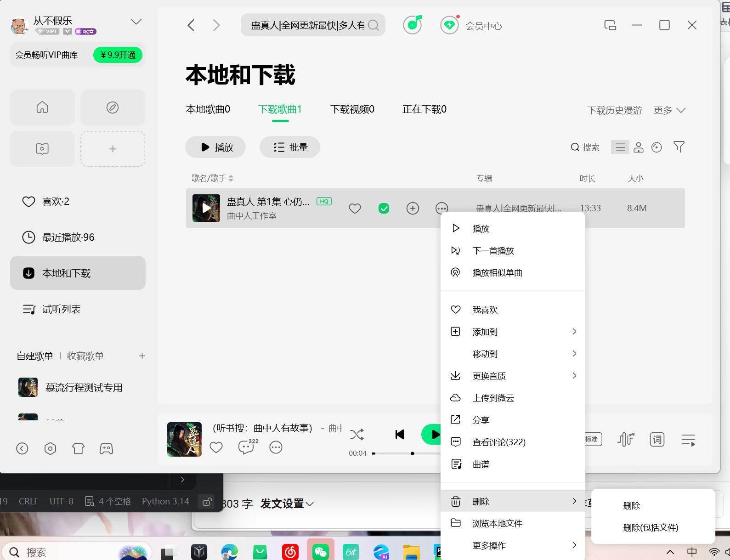The image size is (730, 560).
Task: Open more options in the player bar
Action: [x=276, y=447]
